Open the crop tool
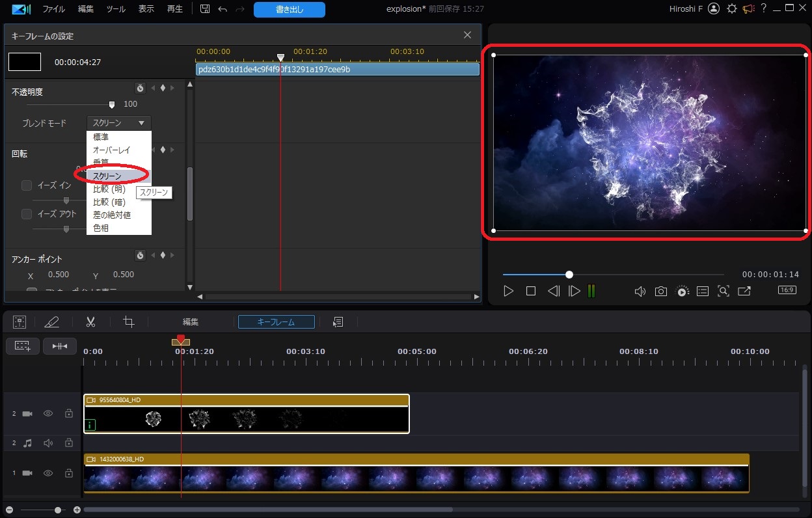This screenshot has width=812, height=518. coord(129,321)
